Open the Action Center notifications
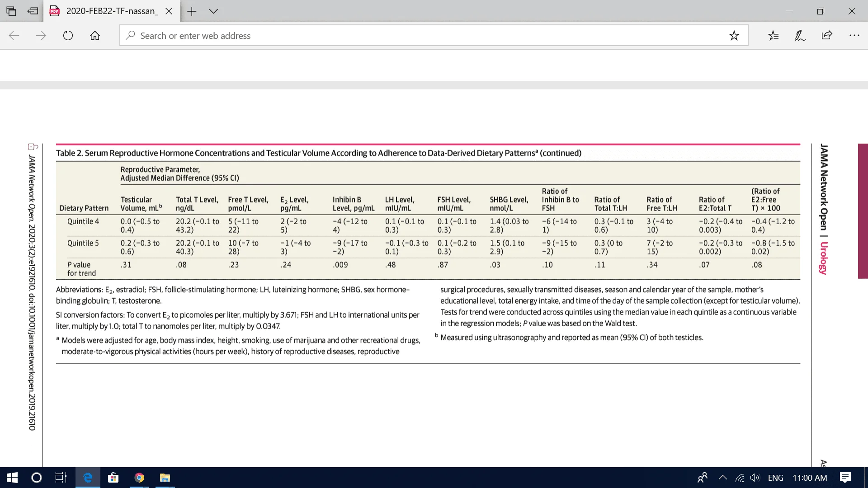Viewport: 868px width, 488px height. pos(845,478)
